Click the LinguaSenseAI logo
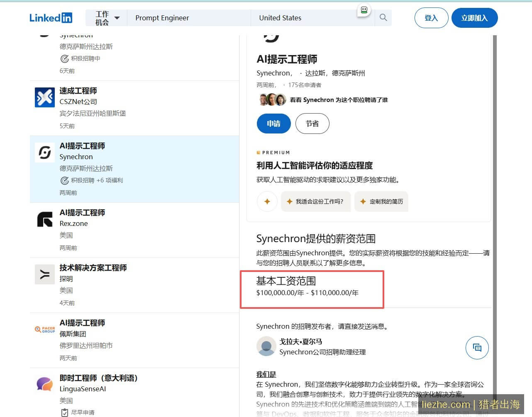532x417 pixels. pos(44,385)
